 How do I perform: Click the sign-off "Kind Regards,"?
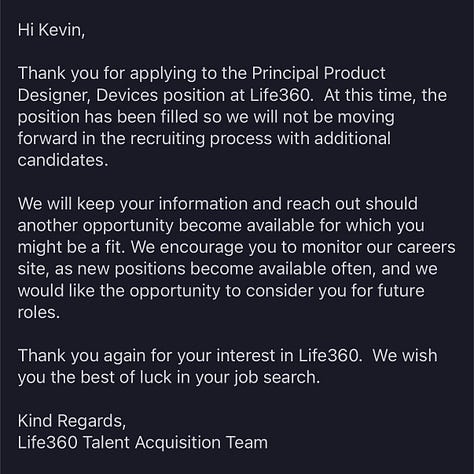[x=72, y=421]
